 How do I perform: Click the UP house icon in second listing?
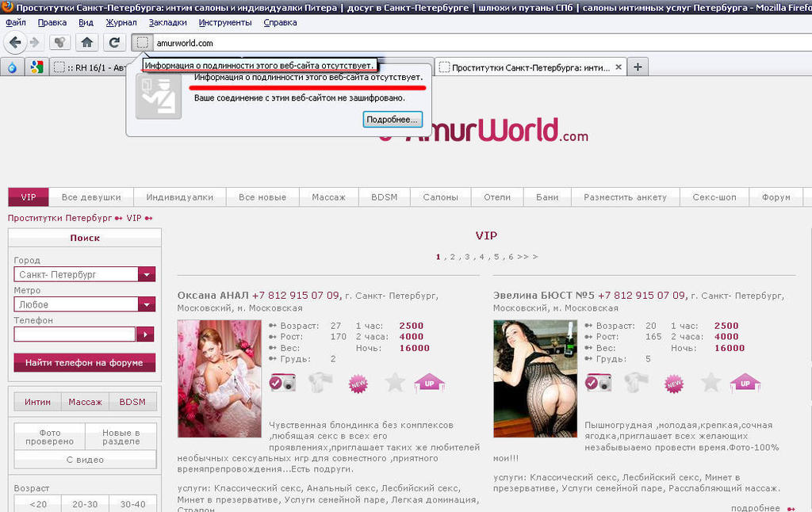(745, 384)
